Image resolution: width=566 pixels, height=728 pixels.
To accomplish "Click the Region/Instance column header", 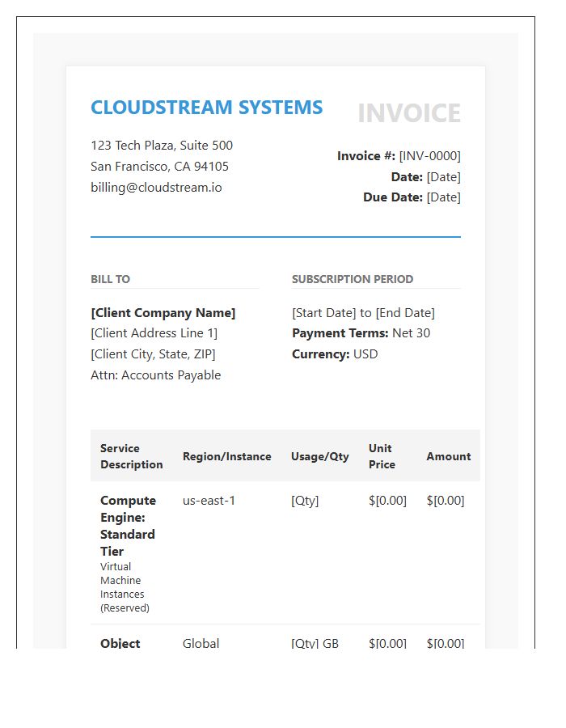I will (227, 456).
